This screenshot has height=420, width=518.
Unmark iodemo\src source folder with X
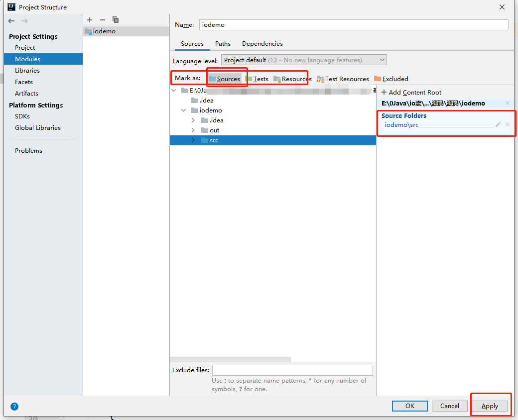point(508,124)
